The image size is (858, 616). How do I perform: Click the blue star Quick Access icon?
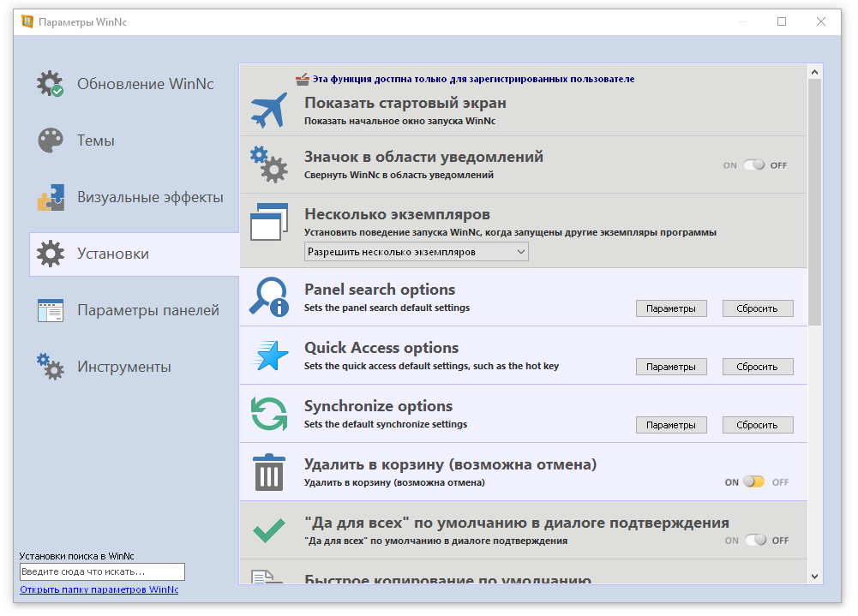[271, 355]
